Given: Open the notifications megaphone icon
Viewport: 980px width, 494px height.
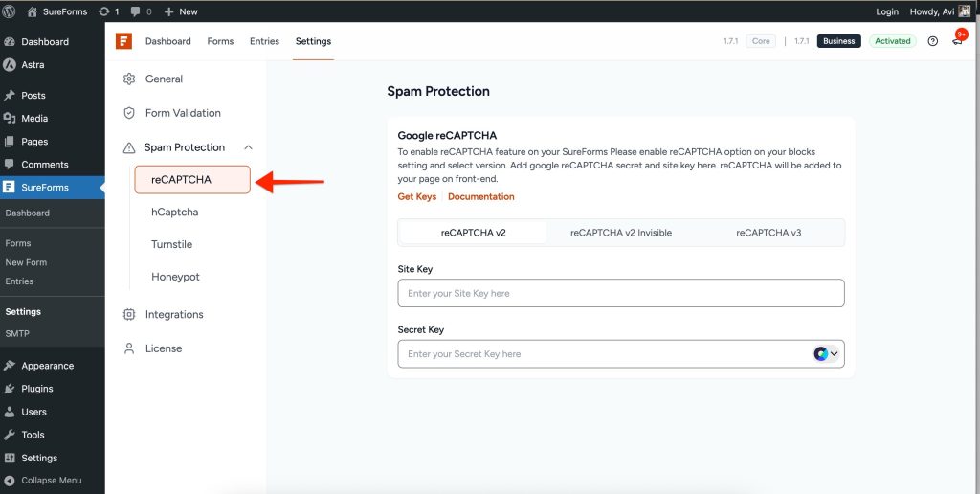Looking at the screenshot, I should 957,41.
